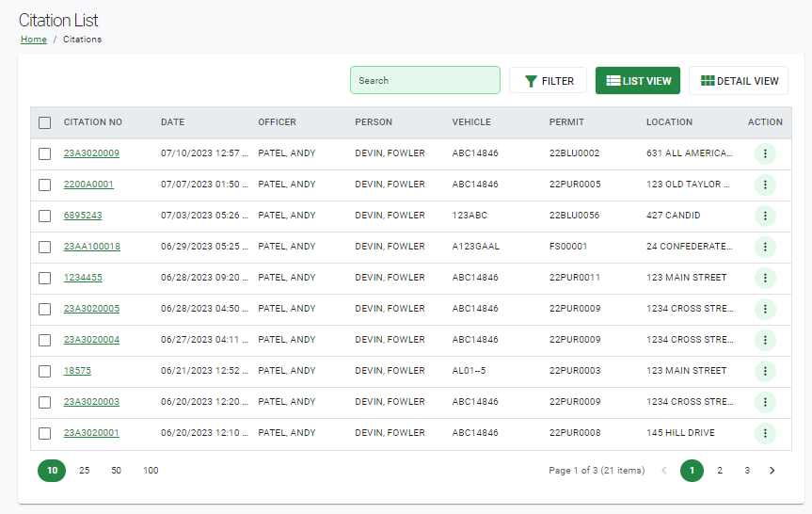Open citation 6895243 link
Screen dimensions: 812x514
pos(83,216)
